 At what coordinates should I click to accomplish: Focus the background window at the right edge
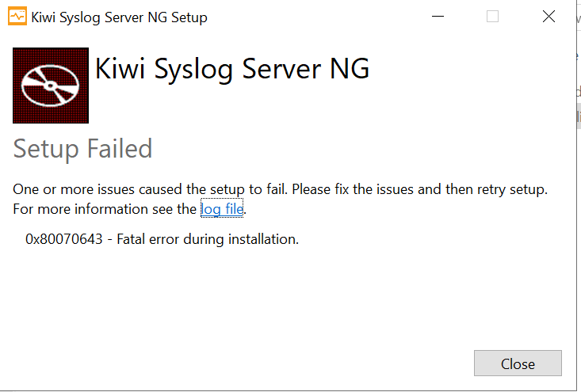[579, 198]
